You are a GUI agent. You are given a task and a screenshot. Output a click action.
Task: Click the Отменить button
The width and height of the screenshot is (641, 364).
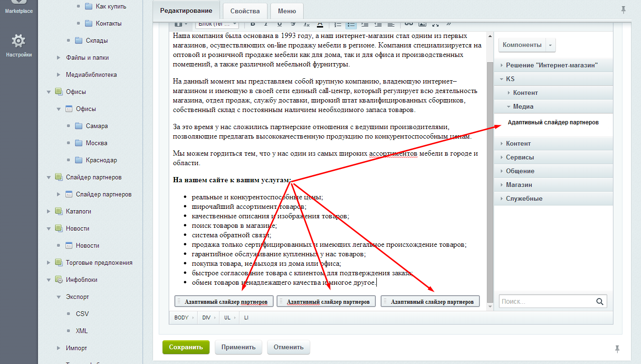pyautogui.click(x=289, y=347)
